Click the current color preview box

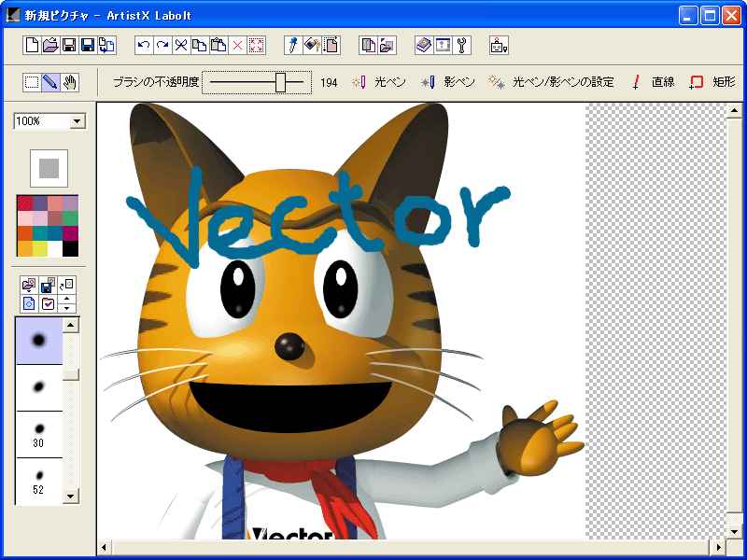point(49,168)
